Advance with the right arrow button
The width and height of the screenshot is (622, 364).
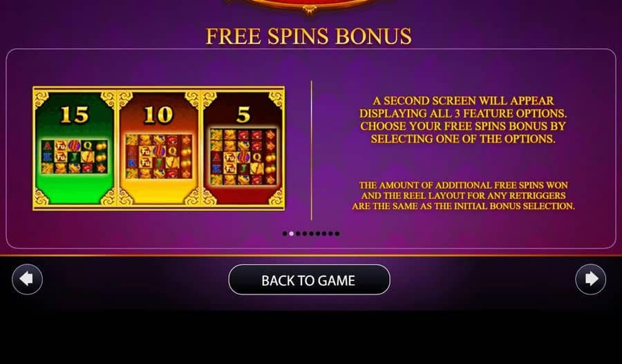590,279
